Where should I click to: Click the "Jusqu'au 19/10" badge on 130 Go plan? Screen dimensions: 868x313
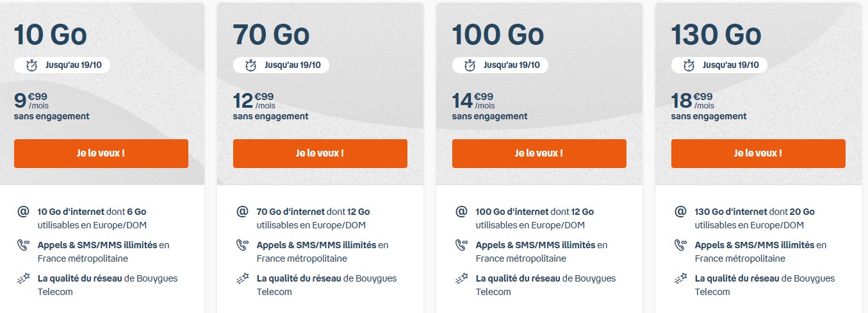coord(719,65)
